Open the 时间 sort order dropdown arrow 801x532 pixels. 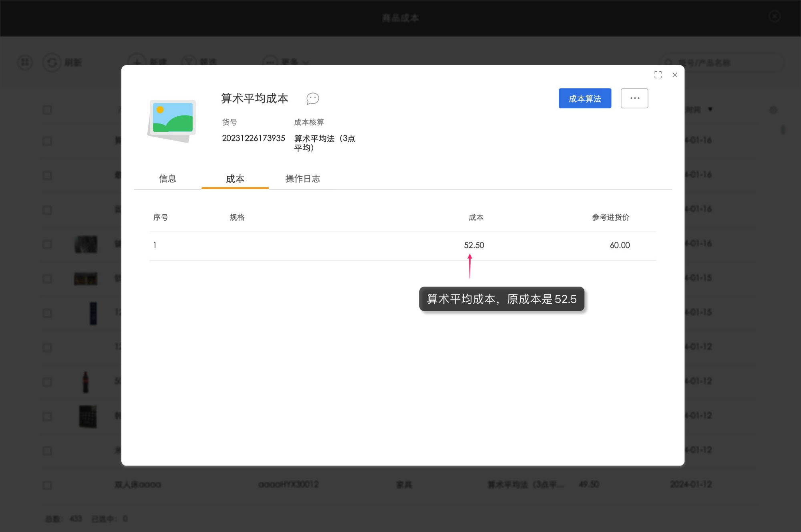(709, 109)
